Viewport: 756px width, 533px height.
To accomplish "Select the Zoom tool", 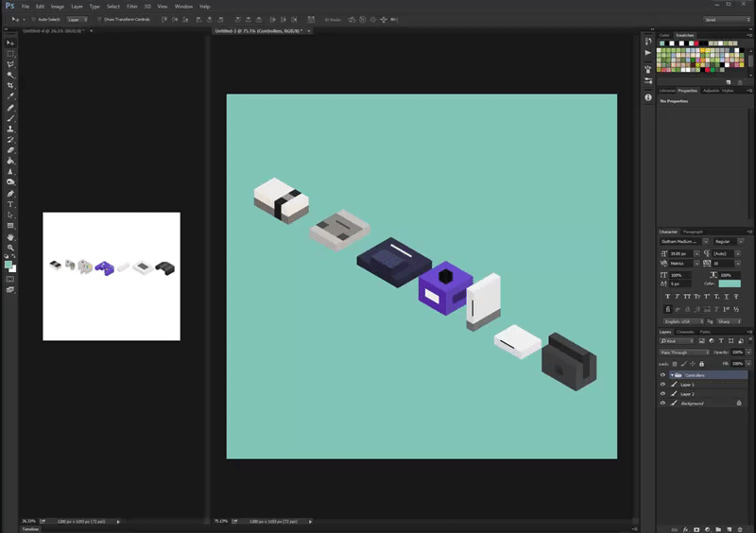I will [10, 248].
